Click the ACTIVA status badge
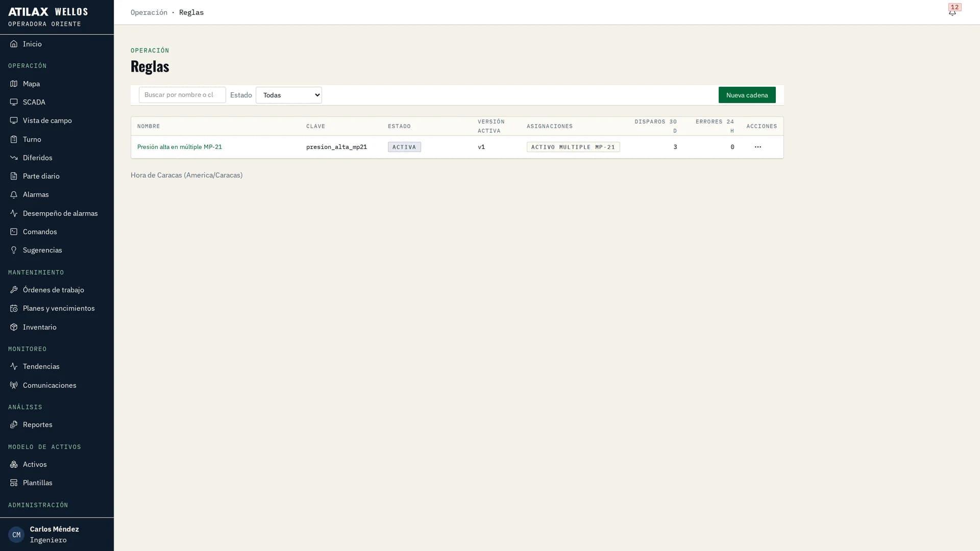 pos(404,147)
